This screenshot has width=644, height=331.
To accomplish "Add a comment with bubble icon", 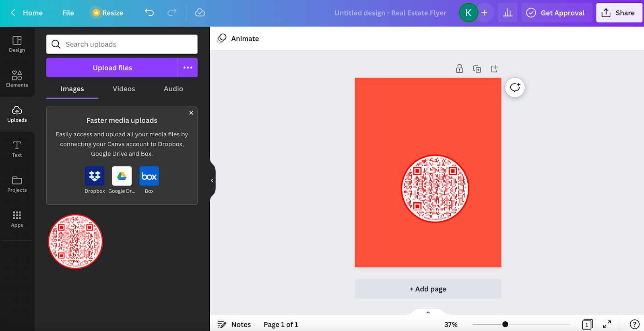I will pos(515,88).
